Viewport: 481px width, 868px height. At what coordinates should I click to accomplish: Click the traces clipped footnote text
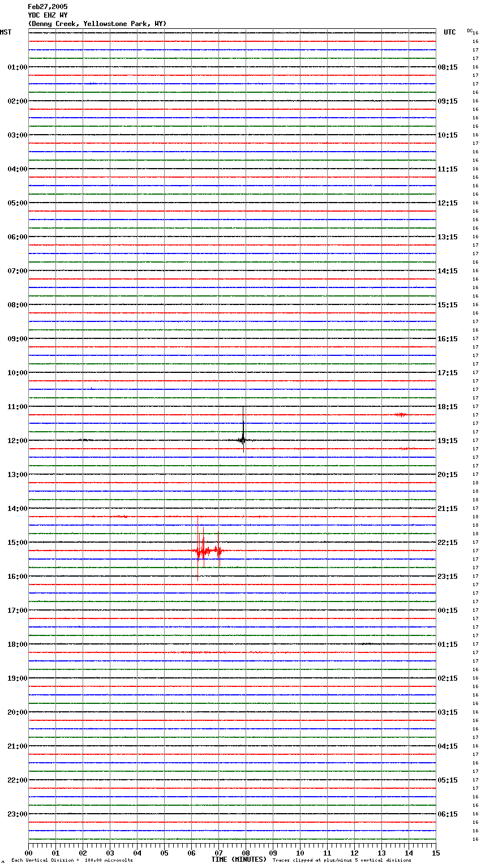(x=342, y=861)
